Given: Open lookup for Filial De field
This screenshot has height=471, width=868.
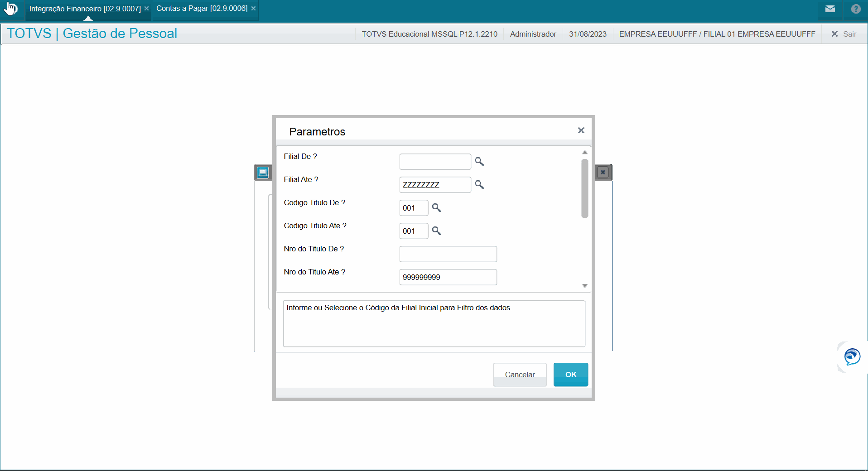Looking at the screenshot, I should (x=479, y=161).
